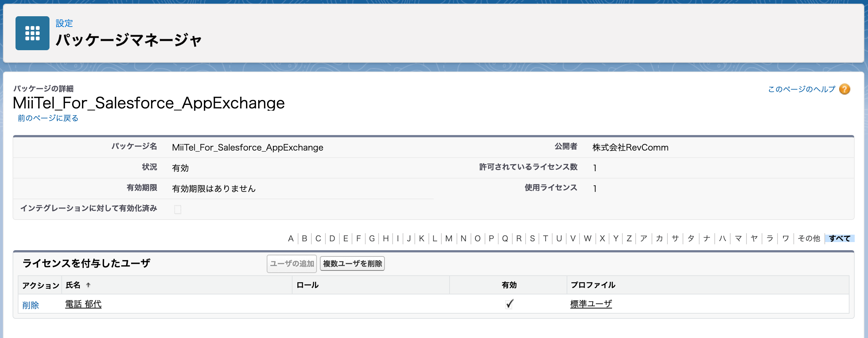Toggle インテグレーションに対して有効化済み checkbox
Screen dimensions: 868x338
click(178, 209)
